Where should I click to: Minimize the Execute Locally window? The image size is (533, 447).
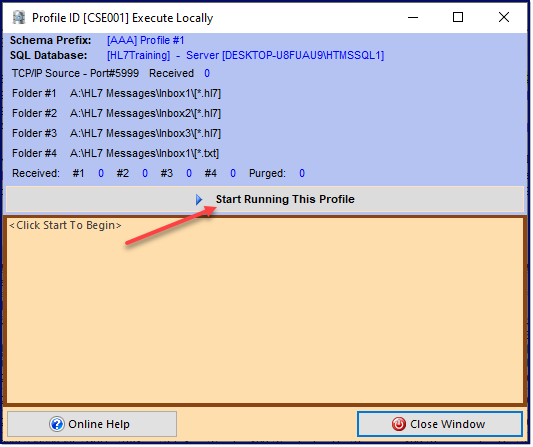(413, 17)
